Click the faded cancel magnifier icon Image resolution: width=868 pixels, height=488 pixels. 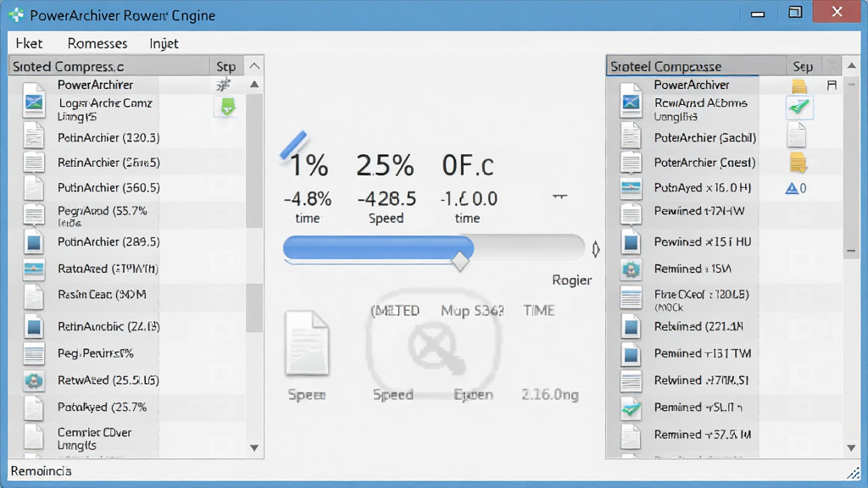[437, 347]
